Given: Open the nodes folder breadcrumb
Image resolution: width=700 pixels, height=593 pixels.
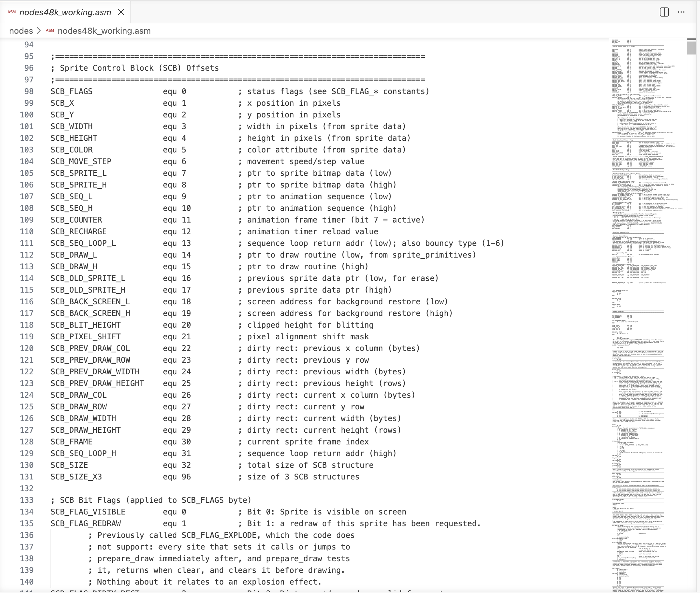Looking at the screenshot, I should pyautogui.click(x=21, y=30).
